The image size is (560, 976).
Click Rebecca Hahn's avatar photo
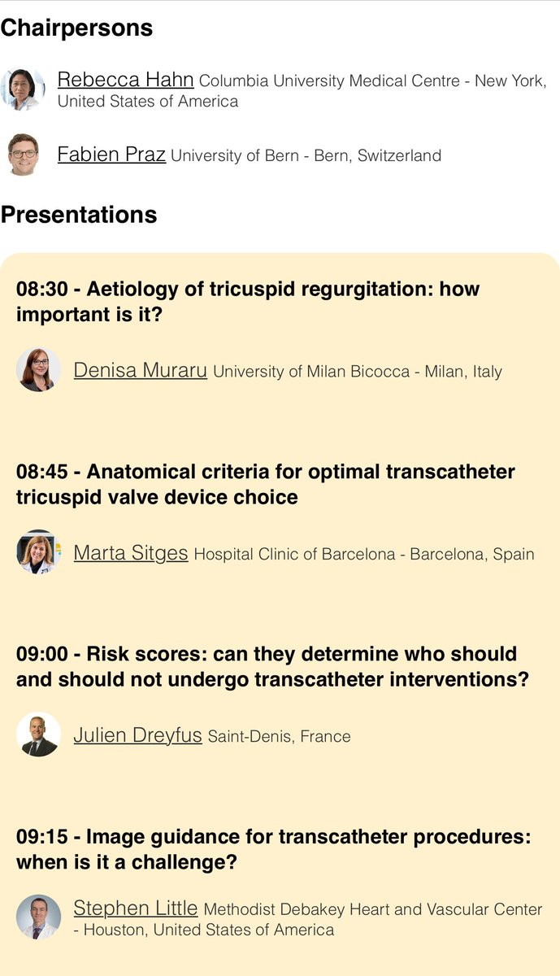[x=23, y=89]
